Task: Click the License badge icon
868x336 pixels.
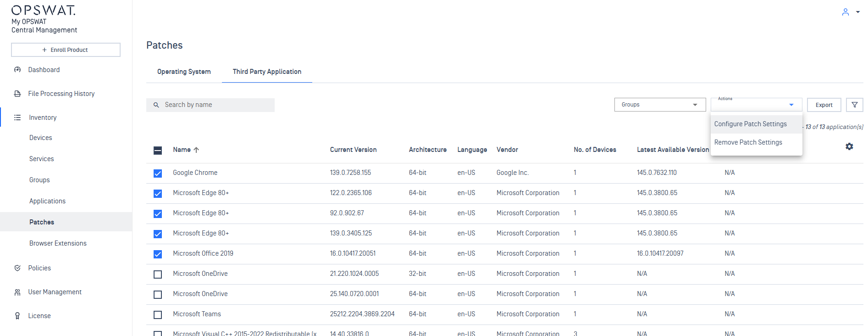Action: click(17, 316)
